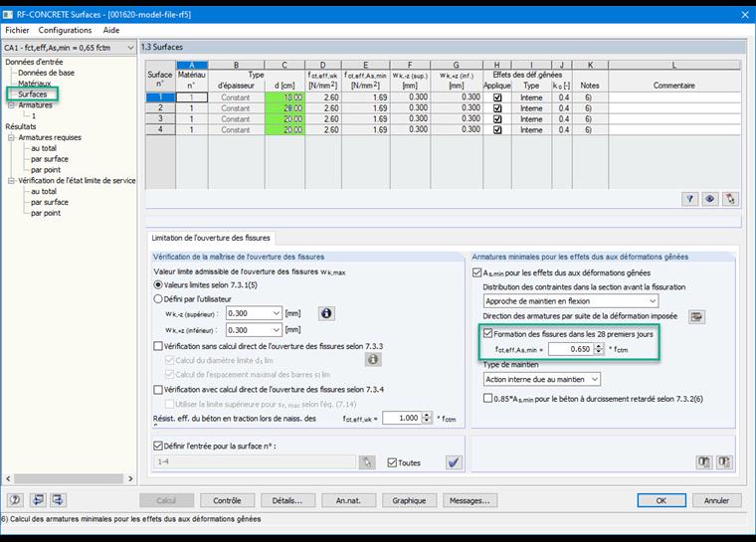The image size is (756, 542).
Task: Open reinforcement direction settings icon beside déformation imposée
Action: tap(696, 317)
